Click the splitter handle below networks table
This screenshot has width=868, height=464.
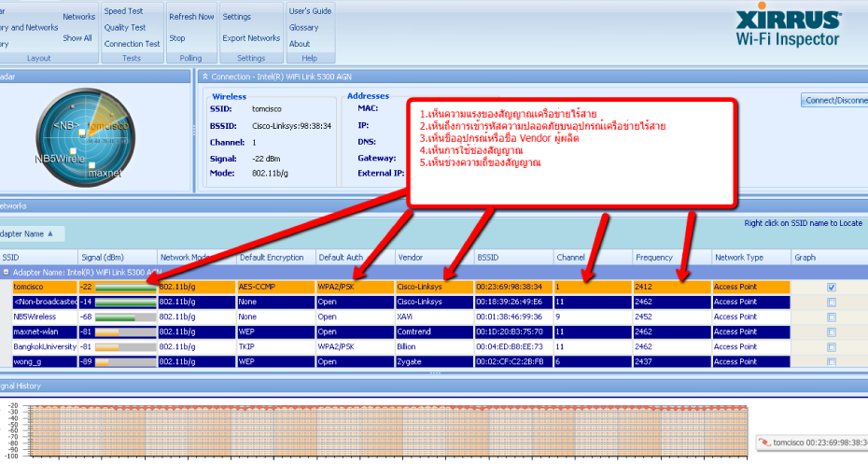pos(435,373)
